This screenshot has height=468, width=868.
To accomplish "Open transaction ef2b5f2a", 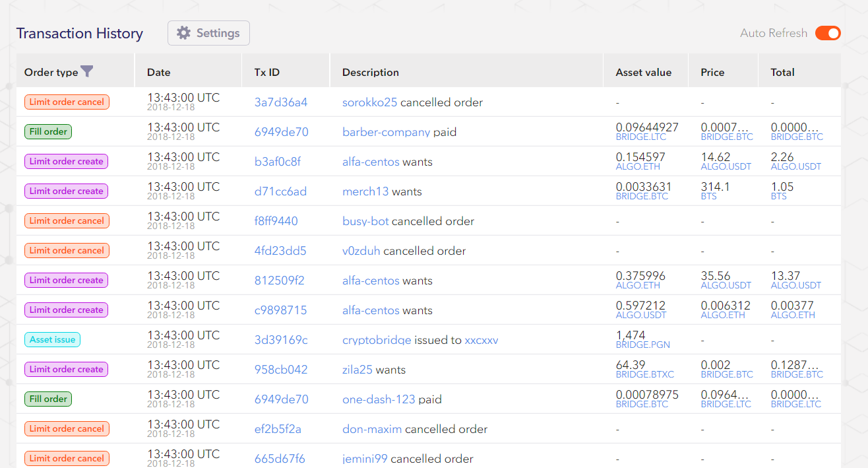I will pyautogui.click(x=278, y=429).
